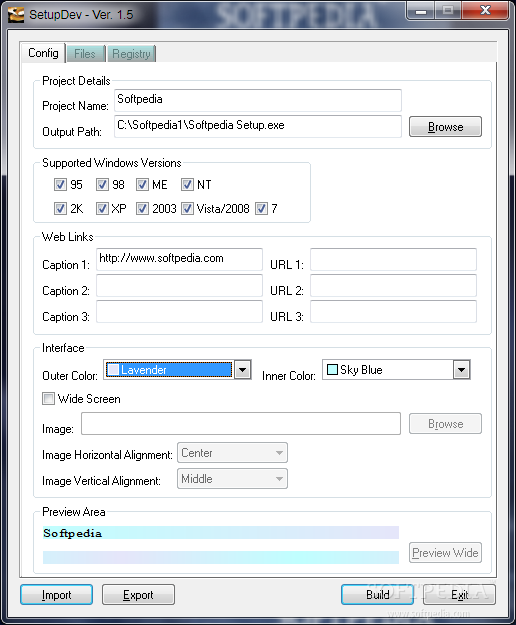The image size is (516, 625).
Task: Click the Preview Wide button
Action: tap(445, 553)
